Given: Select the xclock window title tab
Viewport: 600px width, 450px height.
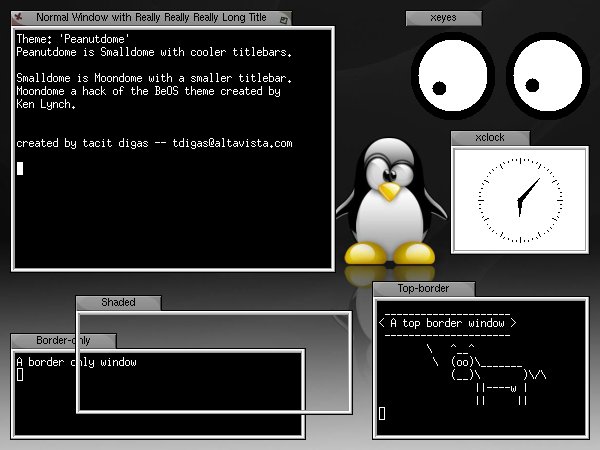Looking at the screenshot, I should (x=490, y=138).
